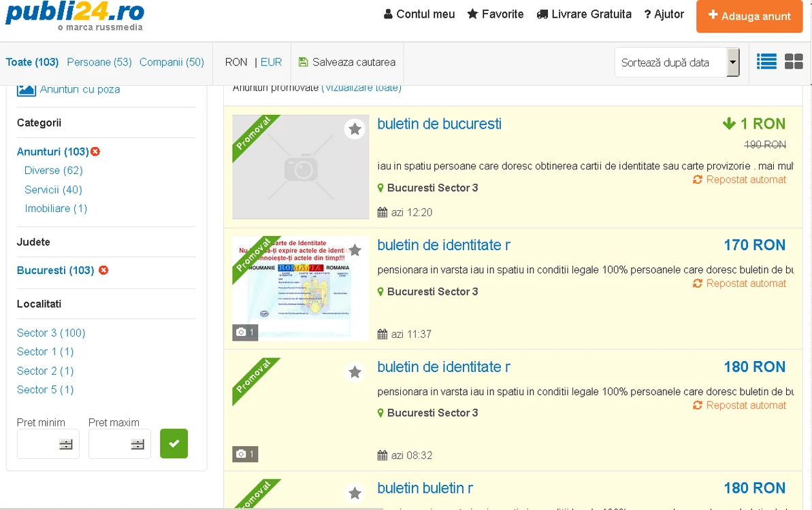
Task: Click the Salveaza cautarea text
Action: pyautogui.click(x=354, y=62)
